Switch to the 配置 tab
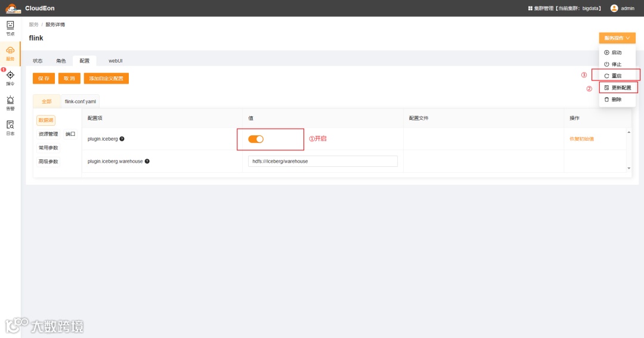This screenshot has height=338, width=644. coord(85,61)
